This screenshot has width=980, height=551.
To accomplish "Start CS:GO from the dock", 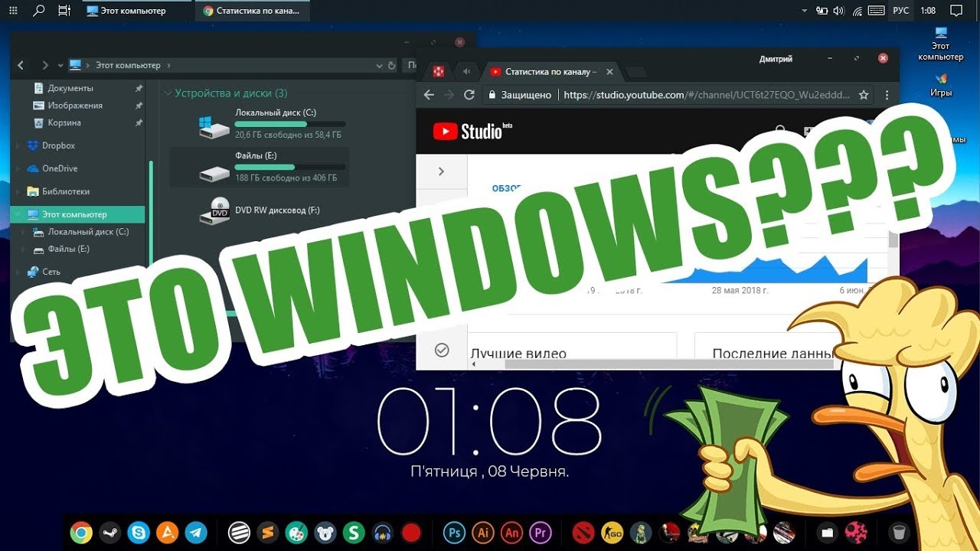I will [612, 532].
